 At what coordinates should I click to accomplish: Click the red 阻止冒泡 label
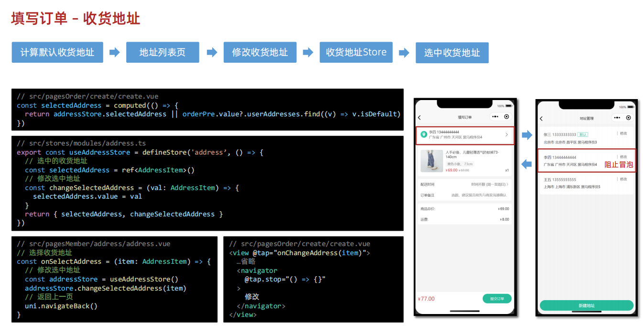pos(619,164)
